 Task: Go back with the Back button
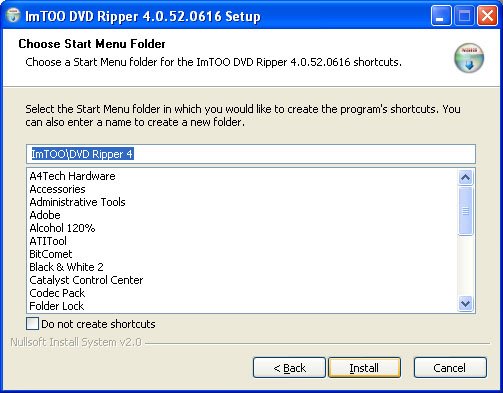pyautogui.click(x=289, y=368)
